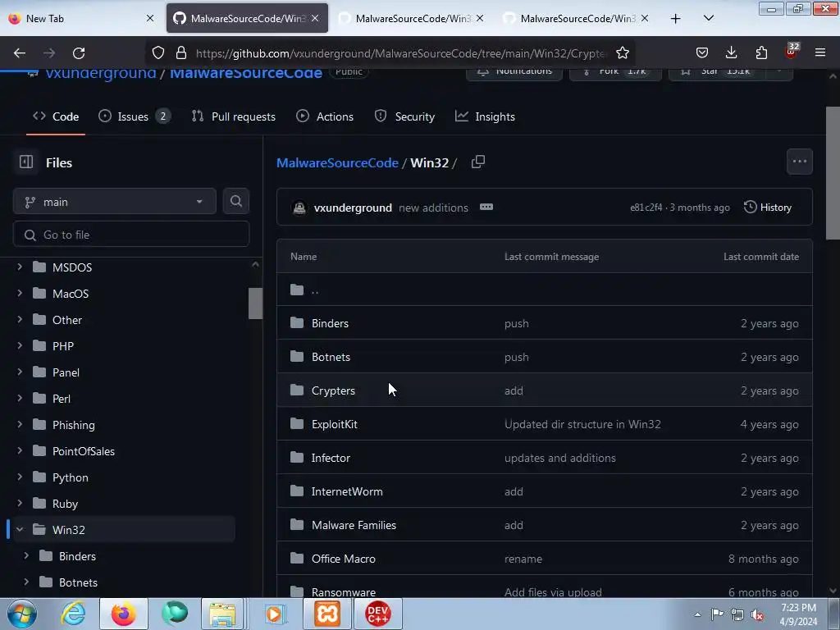Expand the Binders subfolder in the tree
Screen dimensions: 840x630
26,555
